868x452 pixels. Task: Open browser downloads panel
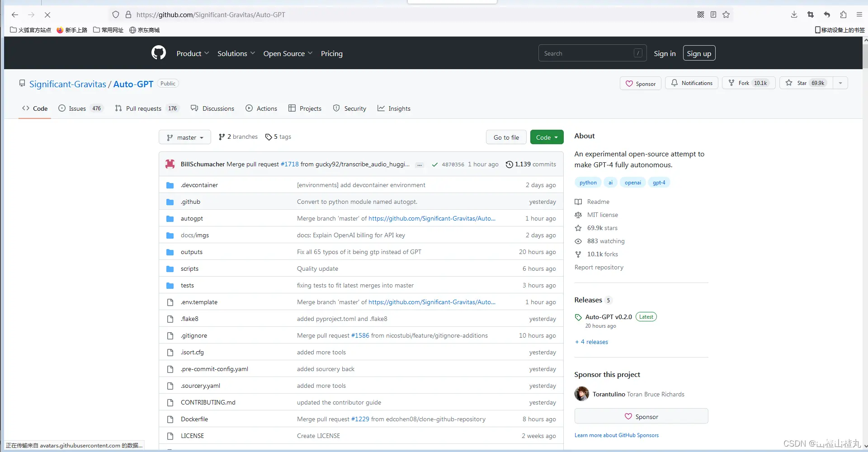pyautogui.click(x=794, y=14)
